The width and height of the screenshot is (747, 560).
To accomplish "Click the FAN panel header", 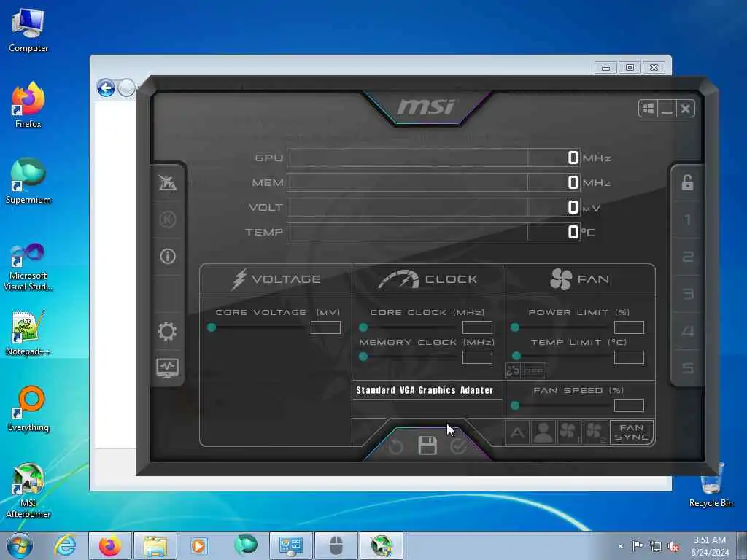I will (x=579, y=279).
